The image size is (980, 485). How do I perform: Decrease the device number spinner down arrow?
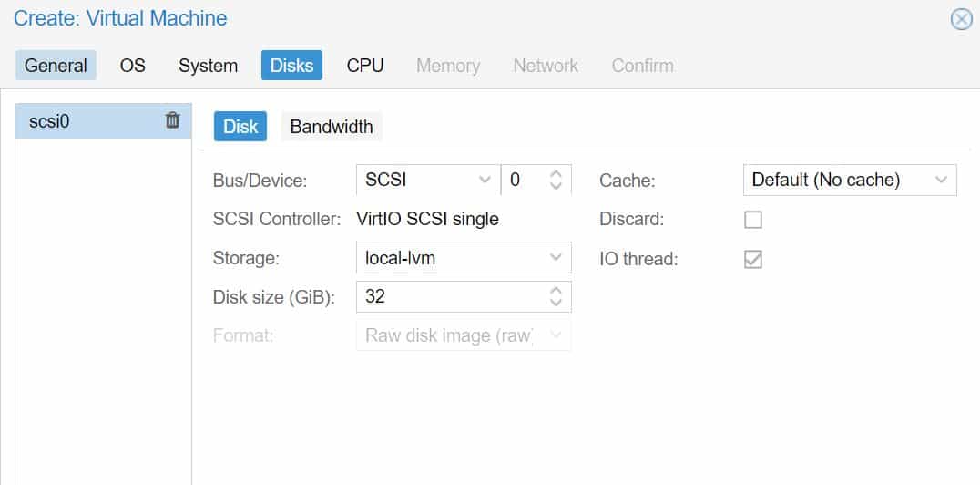click(x=556, y=187)
